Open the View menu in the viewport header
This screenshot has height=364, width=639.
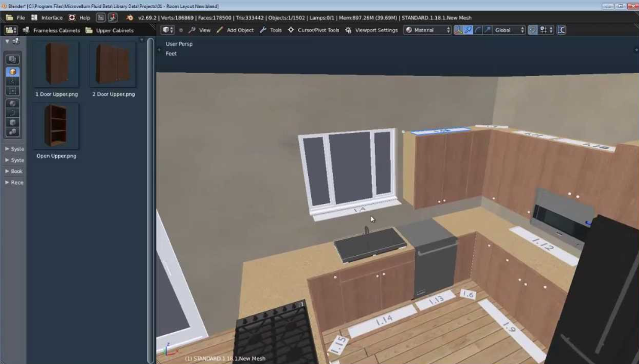pos(204,30)
